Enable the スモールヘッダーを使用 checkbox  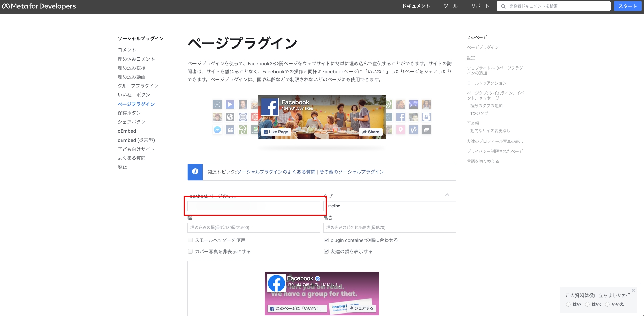(190, 240)
